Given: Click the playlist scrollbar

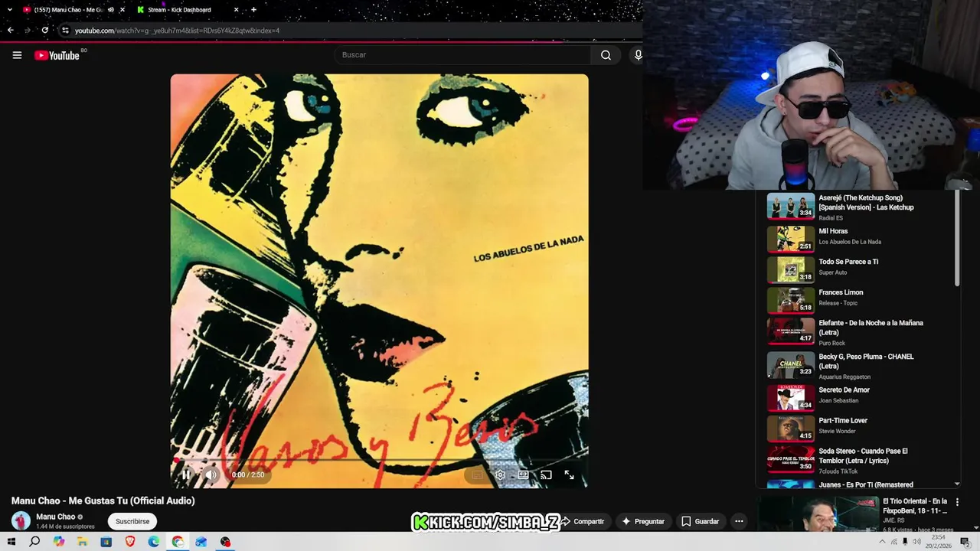Looking at the screenshot, I should point(957,238).
